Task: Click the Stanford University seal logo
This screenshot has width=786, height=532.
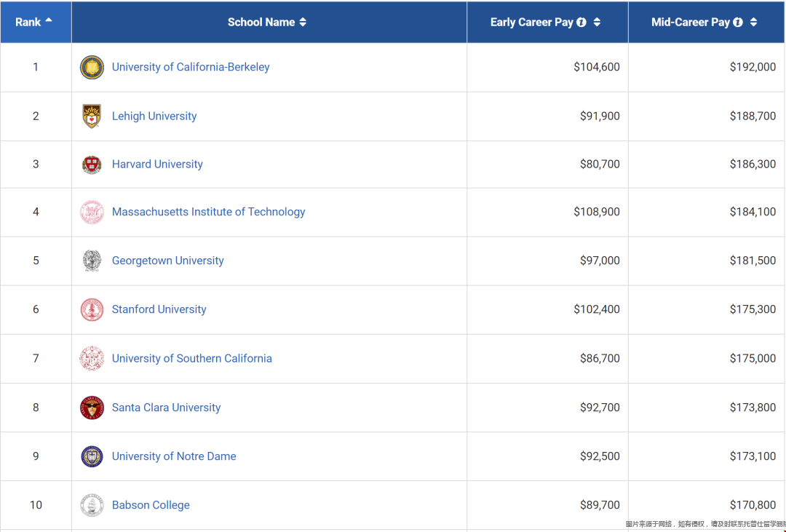Action: 92,309
